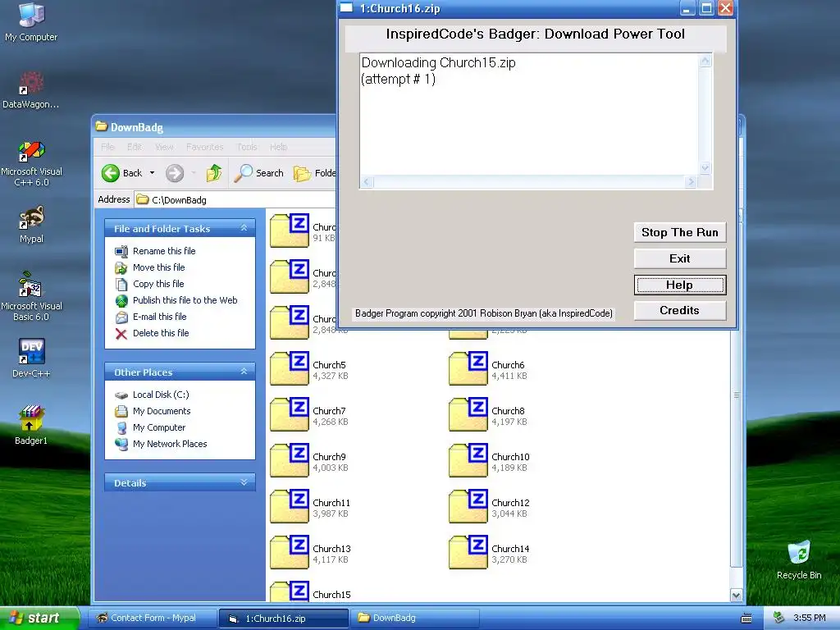Click the Credits button in Badger
The image size is (840, 630).
[x=680, y=311]
